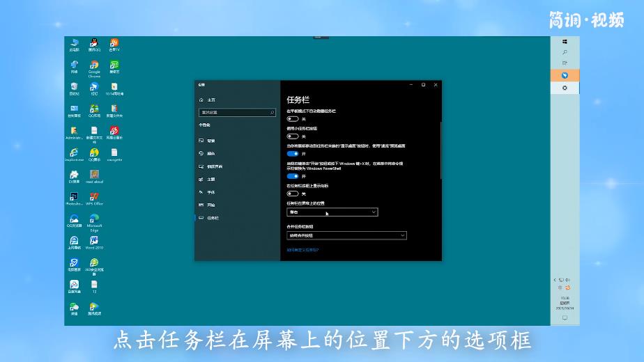The width and height of the screenshot is (644, 362).
Task: Open the Word 2010 desktop shortcut
Action: (94, 242)
